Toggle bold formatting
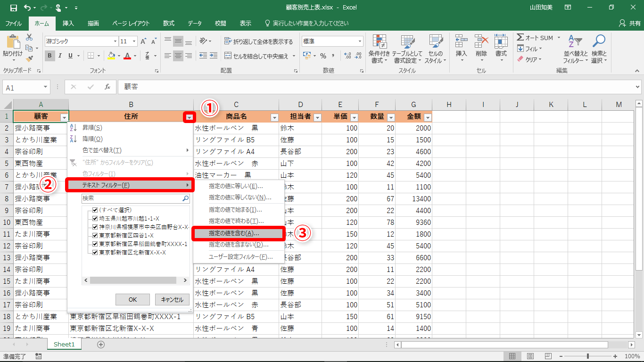Screen dimensions: 644x362 point(50,56)
